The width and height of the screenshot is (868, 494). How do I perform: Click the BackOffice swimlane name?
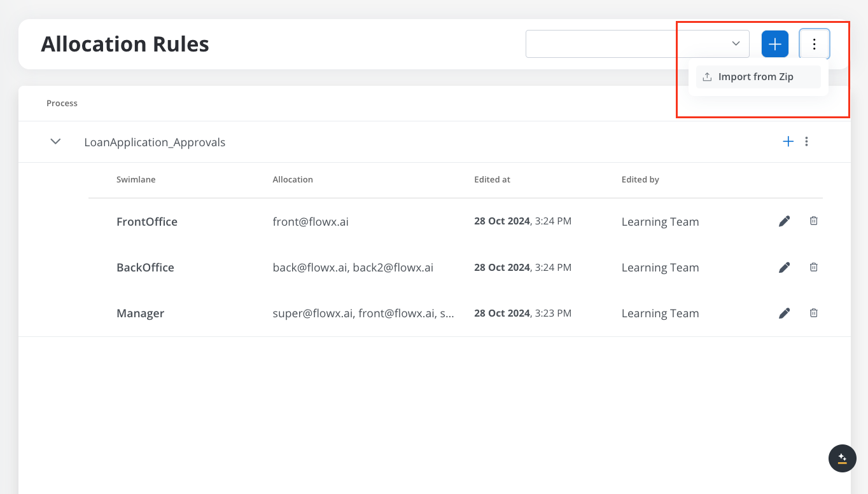145,268
